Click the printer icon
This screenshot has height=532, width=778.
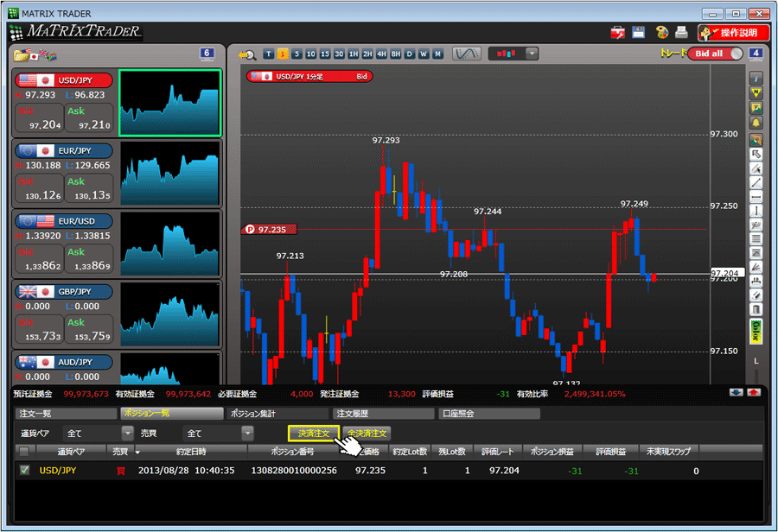pos(682,33)
